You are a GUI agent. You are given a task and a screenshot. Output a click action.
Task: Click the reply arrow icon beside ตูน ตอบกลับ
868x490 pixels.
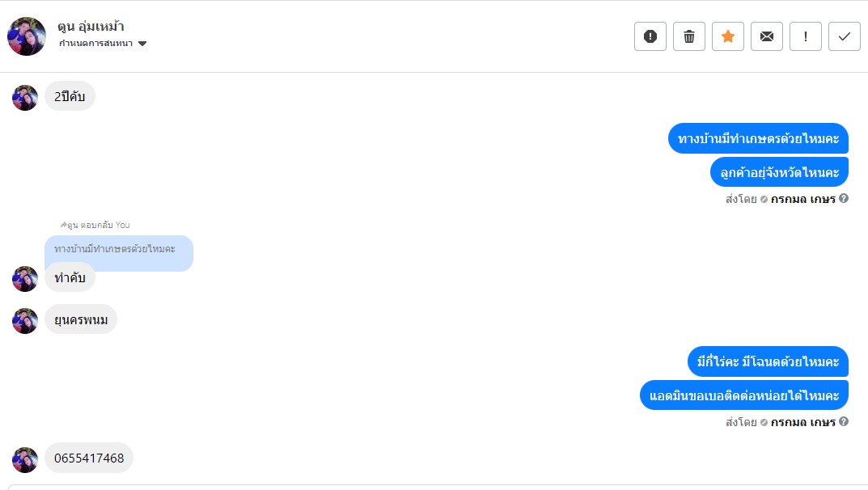[x=63, y=225]
